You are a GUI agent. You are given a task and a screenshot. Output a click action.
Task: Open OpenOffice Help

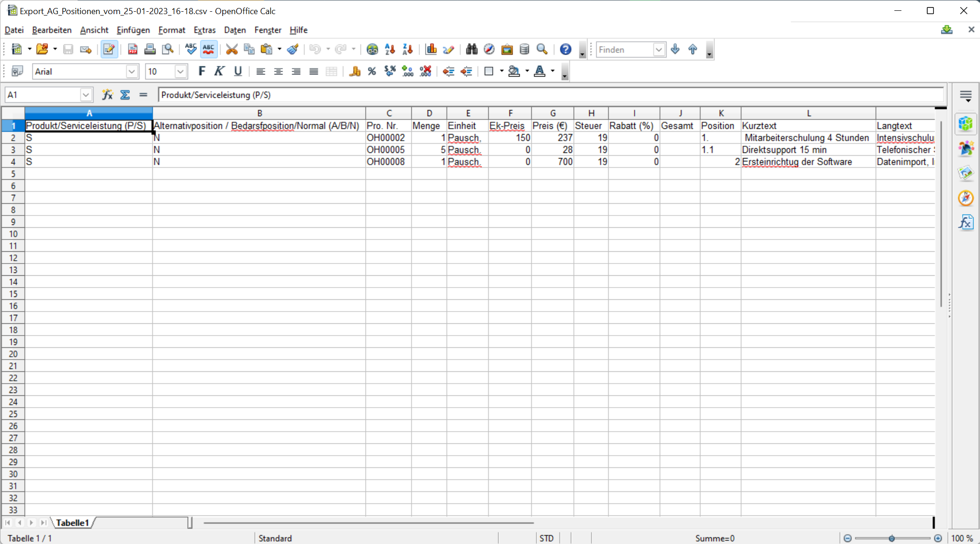pyautogui.click(x=566, y=49)
